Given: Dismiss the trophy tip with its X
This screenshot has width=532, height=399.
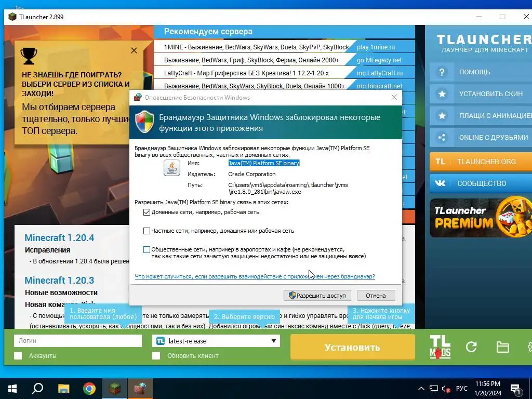Looking at the screenshot, I should [x=134, y=50].
